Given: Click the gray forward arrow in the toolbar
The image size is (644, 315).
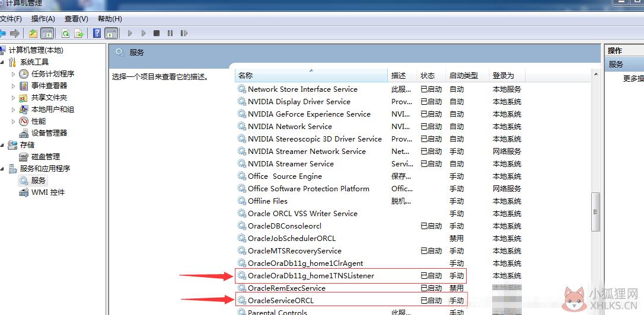Looking at the screenshot, I should click(x=15, y=33).
